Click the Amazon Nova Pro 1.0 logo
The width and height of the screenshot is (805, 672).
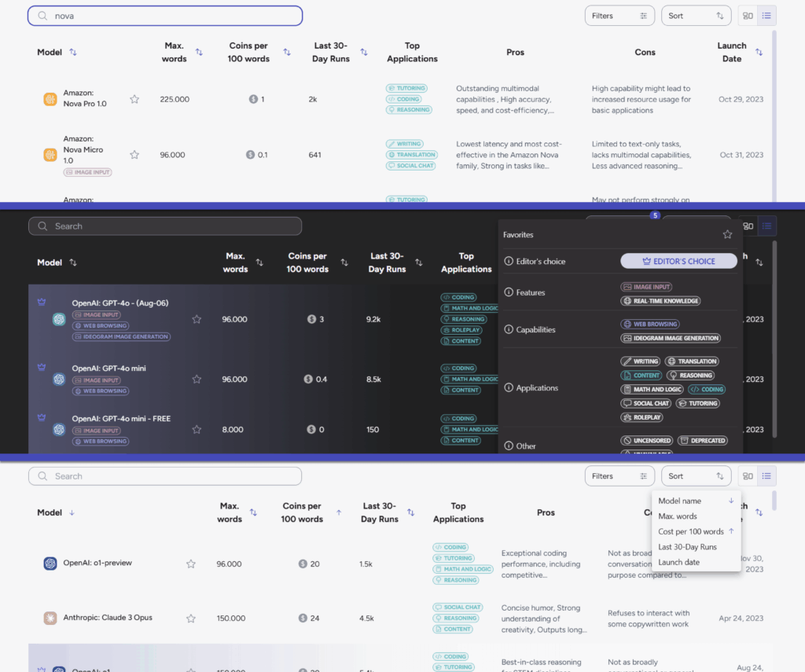point(50,99)
